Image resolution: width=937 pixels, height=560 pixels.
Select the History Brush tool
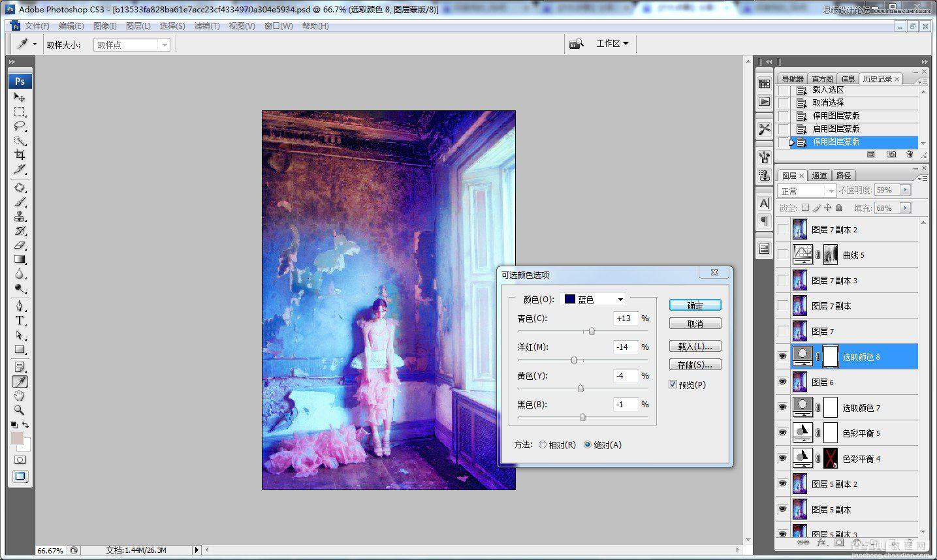(20, 231)
